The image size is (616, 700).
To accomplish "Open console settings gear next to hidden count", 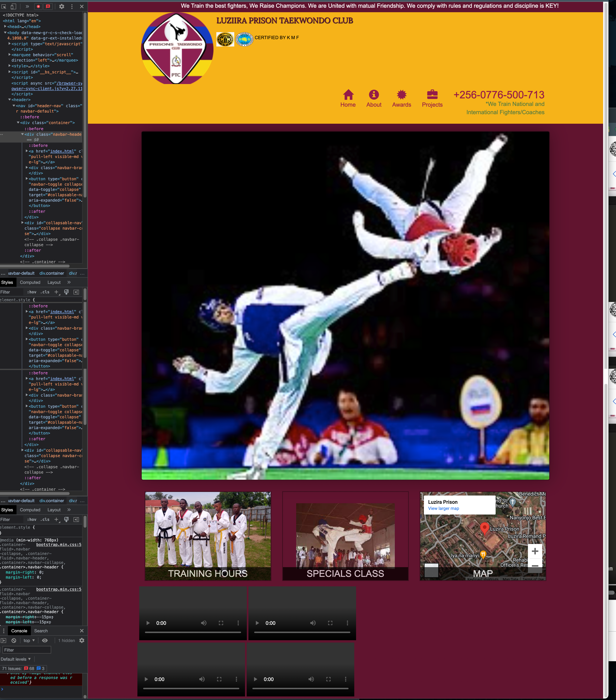I will (82, 640).
